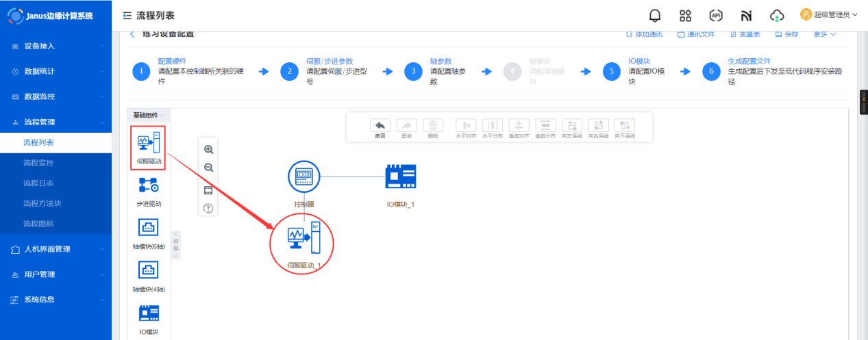Expand the 更多 dropdown menu
This screenshot has height=340, width=868.
(824, 34)
